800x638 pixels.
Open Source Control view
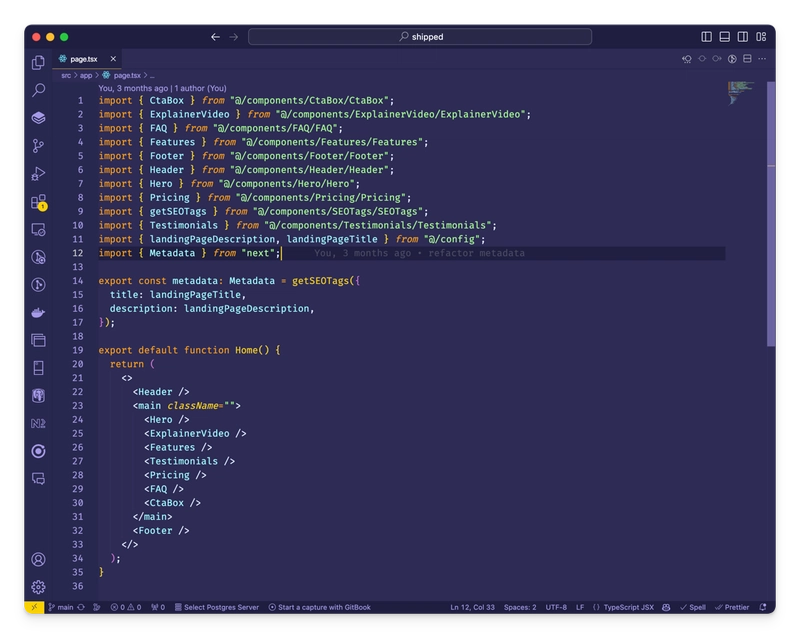[38, 146]
